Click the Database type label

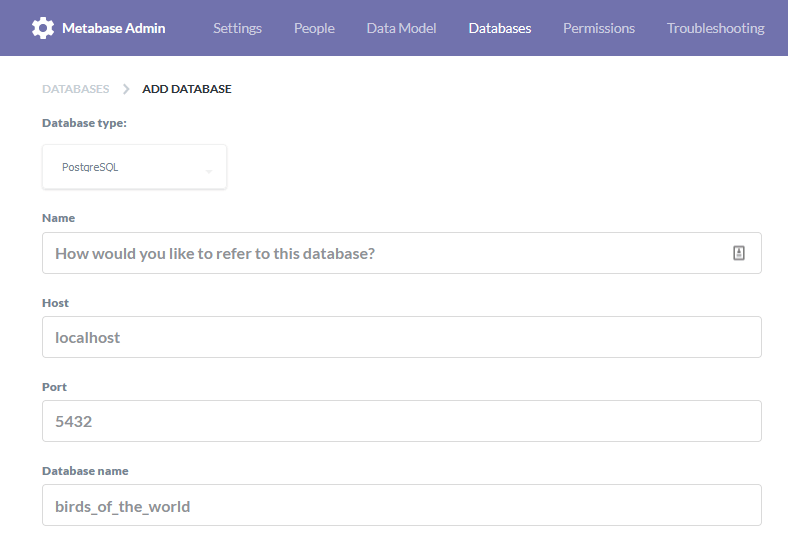[x=84, y=123]
